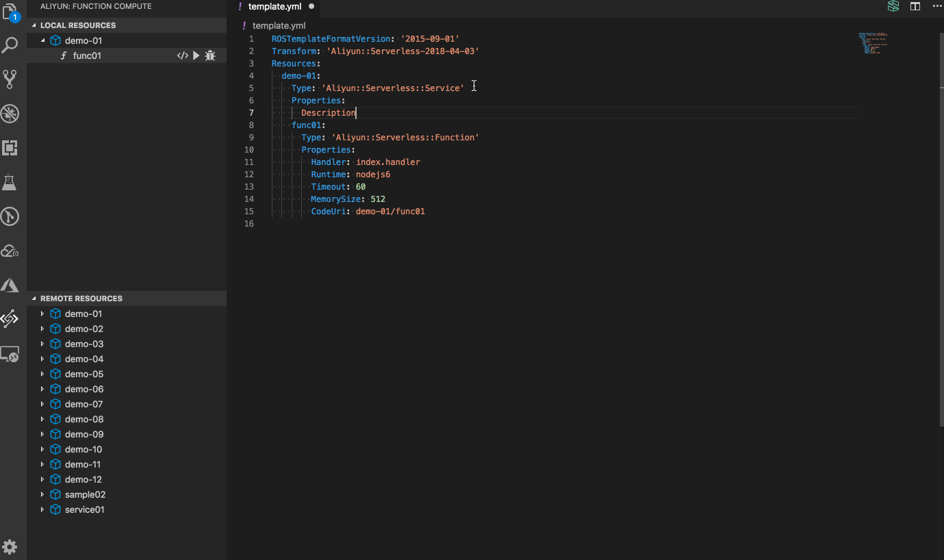Select demo-08 in Remote Resources
Image resolution: width=944 pixels, height=560 pixels.
[84, 419]
